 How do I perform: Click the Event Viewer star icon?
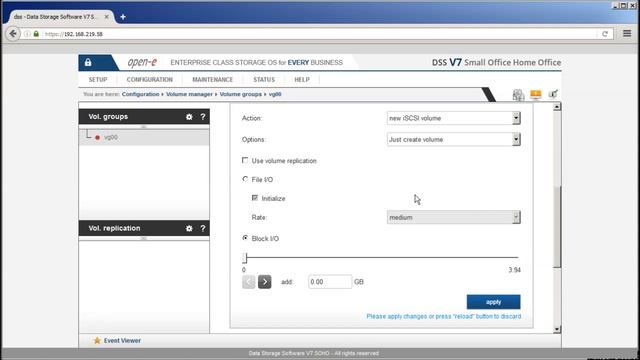pos(97,340)
